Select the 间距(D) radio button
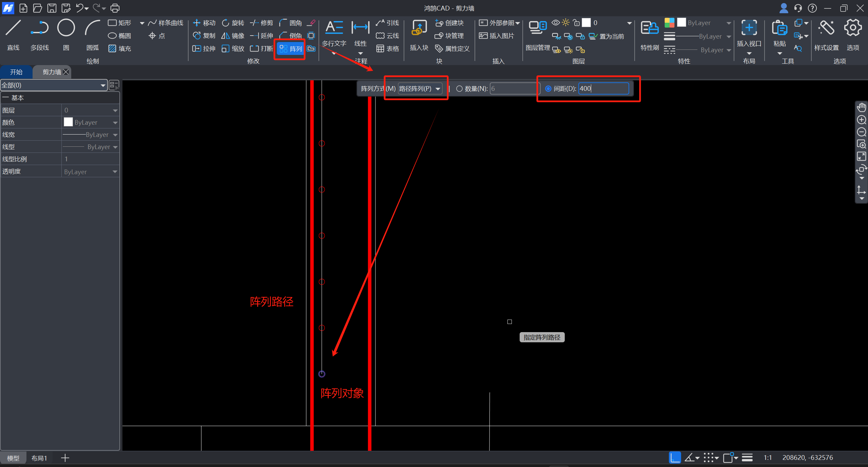The image size is (868, 467). click(x=548, y=89)
